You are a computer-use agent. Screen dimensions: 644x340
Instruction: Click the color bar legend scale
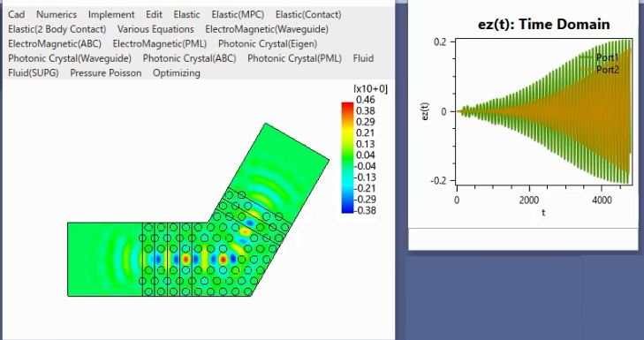click(x=347, y=158)
